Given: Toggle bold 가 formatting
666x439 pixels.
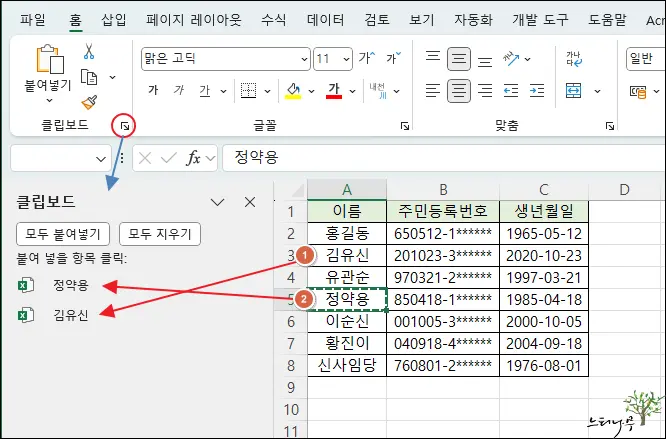Looking at the screenshot, I should [x=153, y=90].
